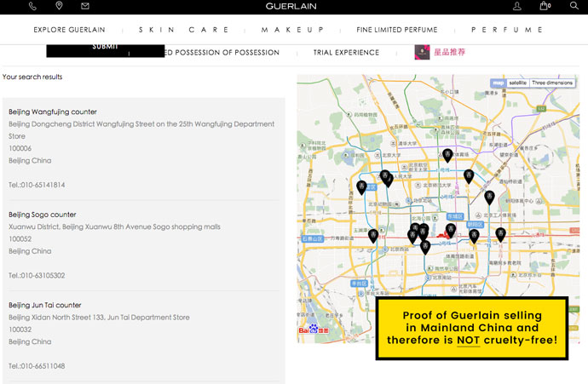Click the Baidu logo on the map
The width and height of the screenshot is (588, 384).
click(x=314, y=330)
